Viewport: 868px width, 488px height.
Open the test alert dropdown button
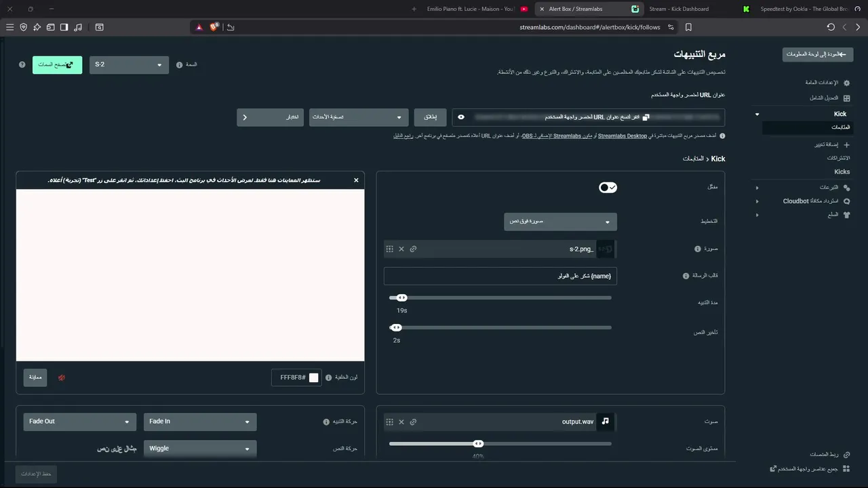[270, 117]
